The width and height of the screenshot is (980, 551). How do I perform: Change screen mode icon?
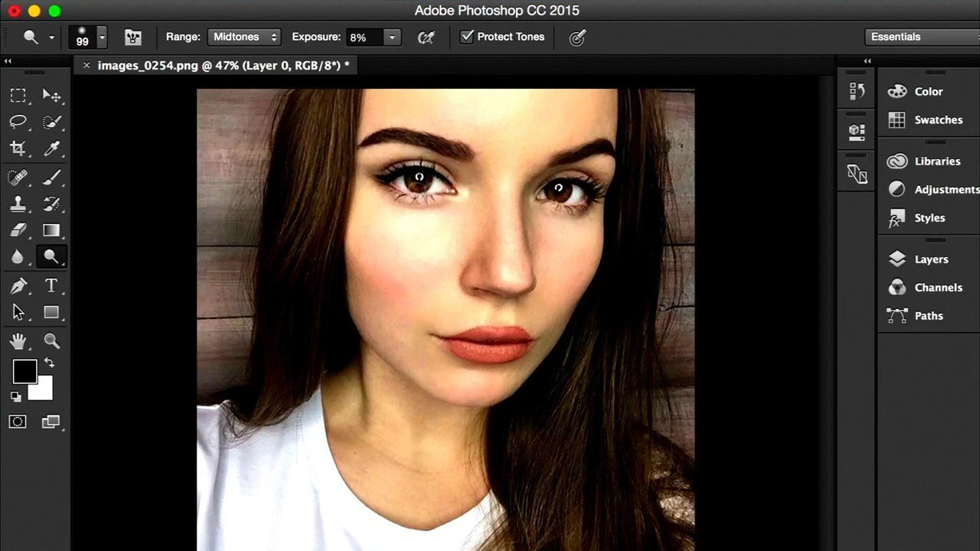click(x=51, y=422)
